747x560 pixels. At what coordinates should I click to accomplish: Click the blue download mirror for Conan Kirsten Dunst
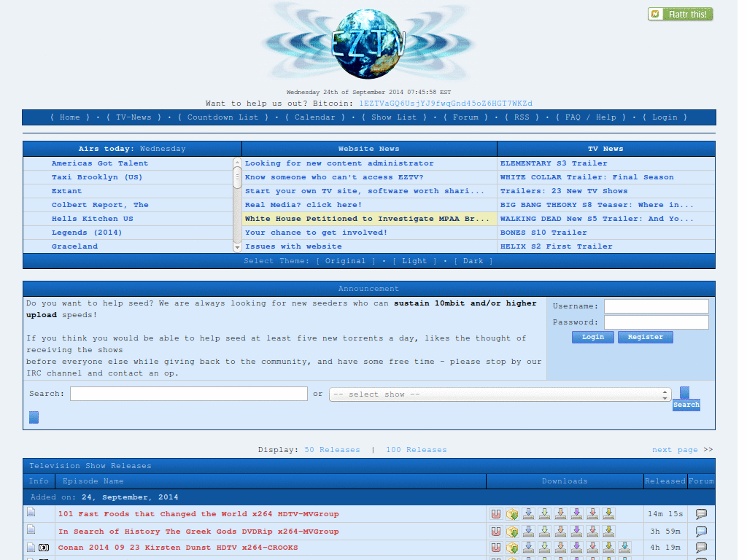528,548
